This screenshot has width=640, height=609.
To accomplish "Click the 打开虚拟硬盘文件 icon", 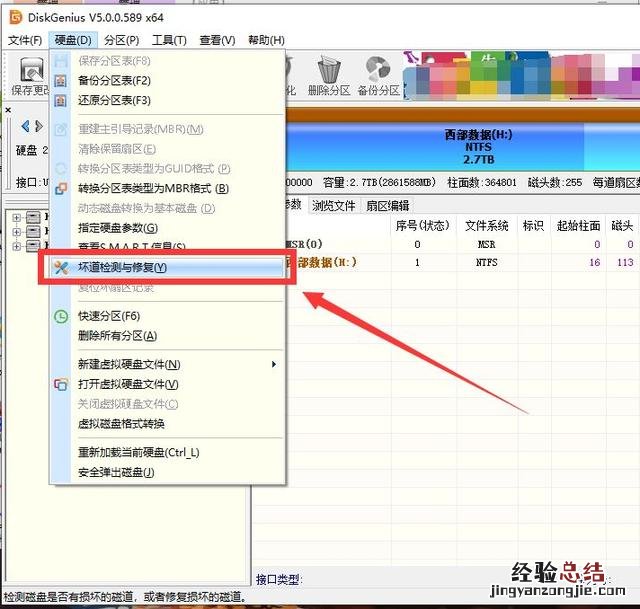I will 61,384.
